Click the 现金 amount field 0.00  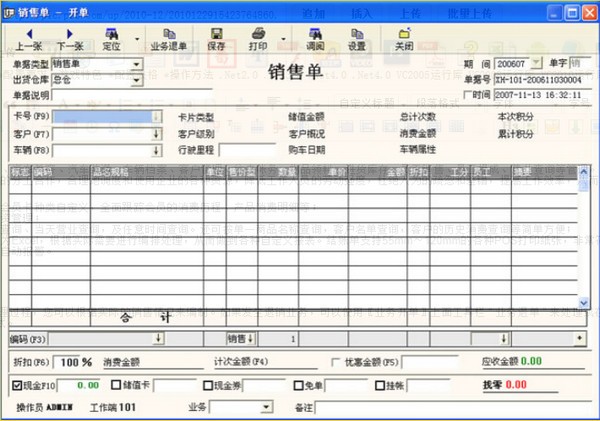[79, 385]
